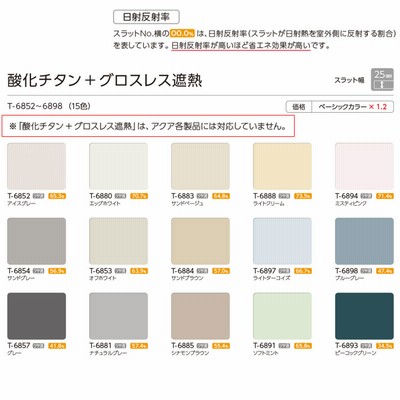Select the T-6880 Egg White swatch

click(118, 166)
